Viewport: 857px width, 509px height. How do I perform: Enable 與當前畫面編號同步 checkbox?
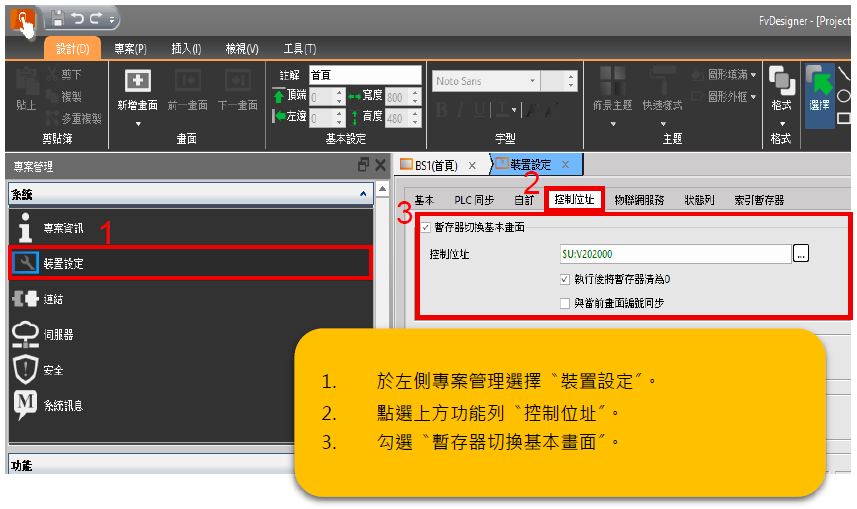(x=566, y=301)
